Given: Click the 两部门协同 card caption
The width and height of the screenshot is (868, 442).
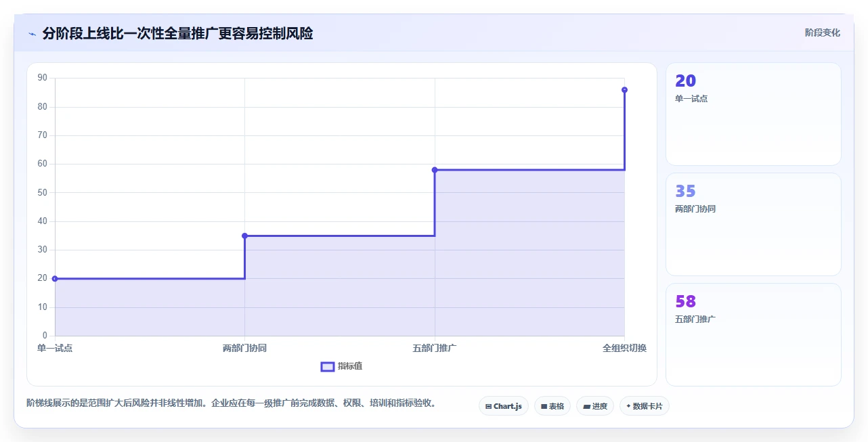Looking at the screenshot, I should 695,209.
